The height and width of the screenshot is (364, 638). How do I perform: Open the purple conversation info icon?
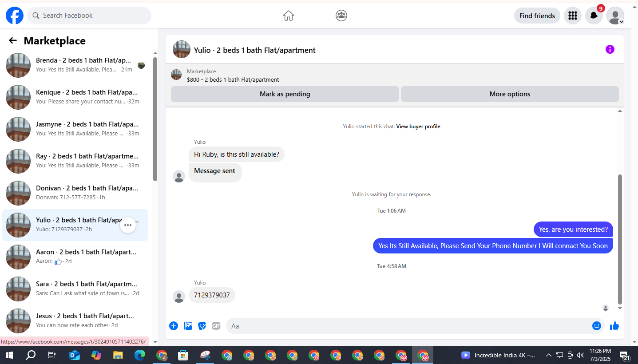coord(610,49)
